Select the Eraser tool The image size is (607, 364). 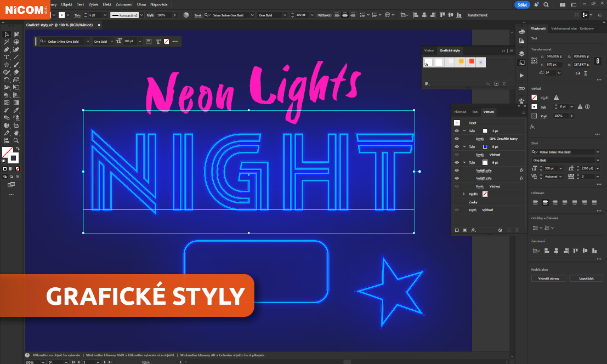pyautogui.click(x=16, y=72)
